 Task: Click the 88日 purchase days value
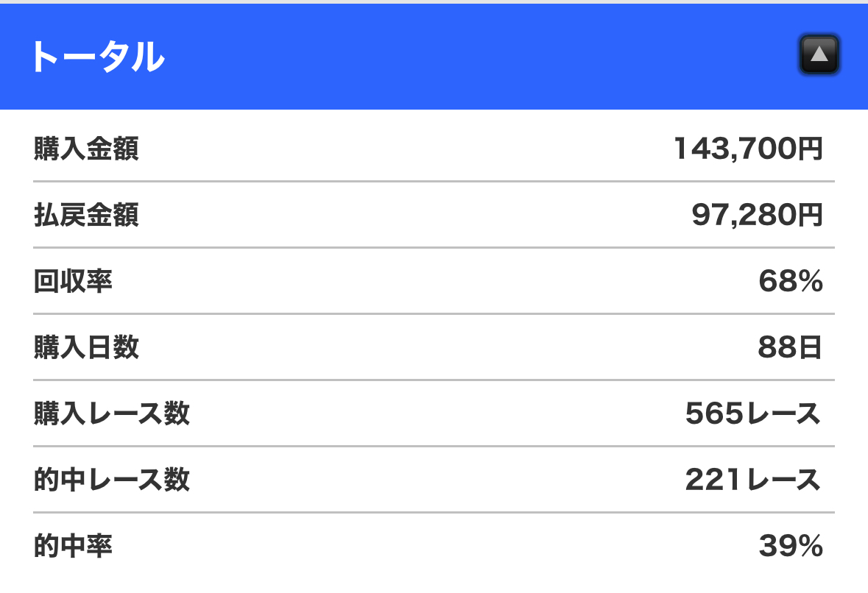(790, 348)
